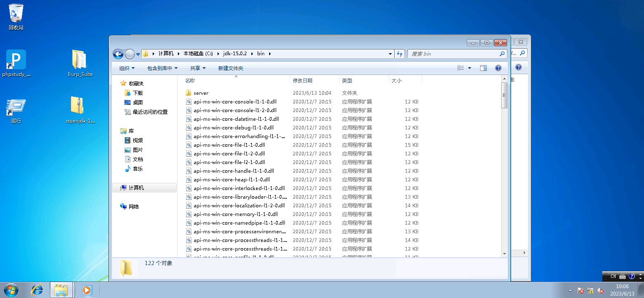Click the volume muted tray icon
This screenshot has height=298, width=644.
[601, 291]
